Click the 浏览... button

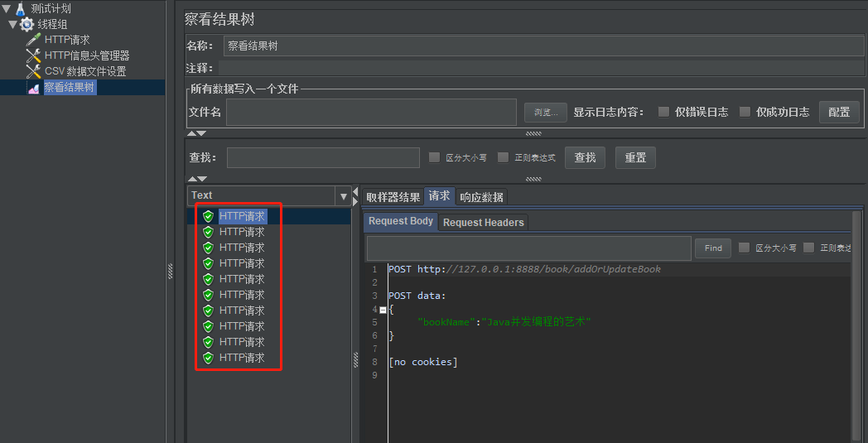(546, 113)
